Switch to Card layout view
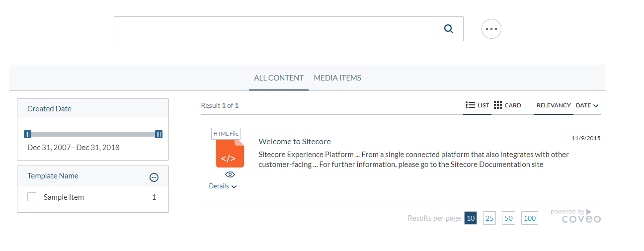 pyautogui.click(x=507, y=105)
